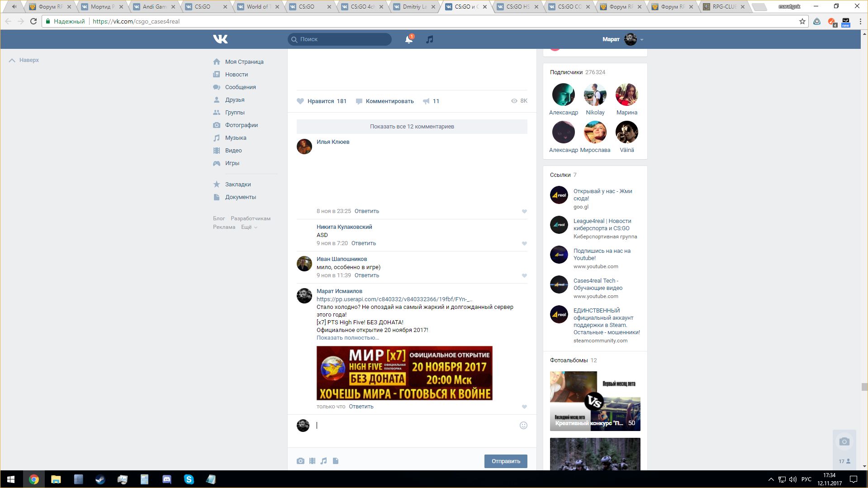Click the floating camera upload icon

pos(844,442)
